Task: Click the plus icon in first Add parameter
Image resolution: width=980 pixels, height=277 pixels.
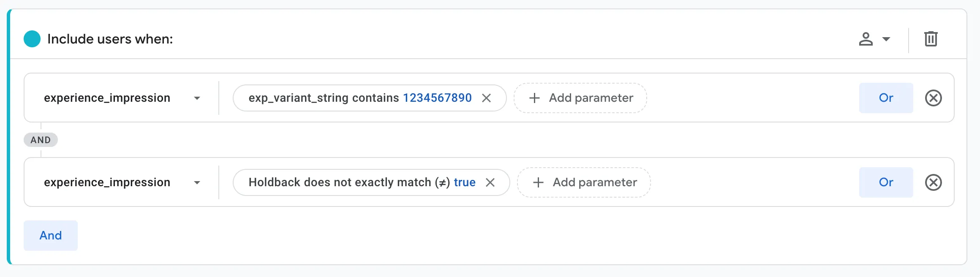Action: pyautogui.click(x=534, y=98)
